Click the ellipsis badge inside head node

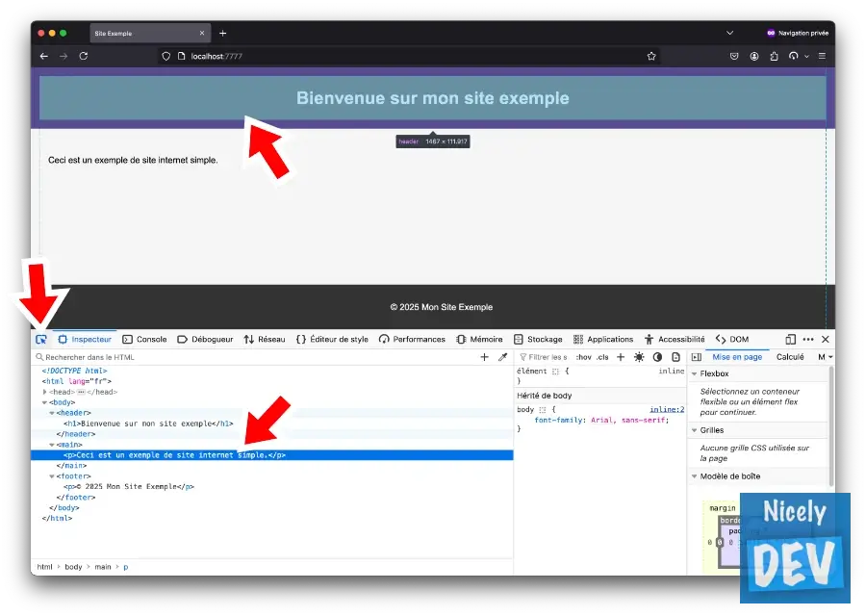(81, 392)
